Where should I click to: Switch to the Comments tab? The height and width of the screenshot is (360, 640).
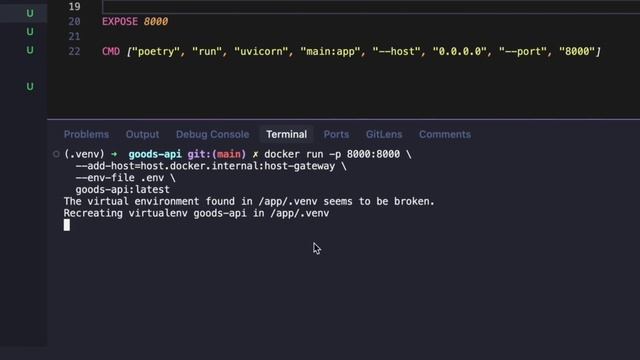pos(445,134)
